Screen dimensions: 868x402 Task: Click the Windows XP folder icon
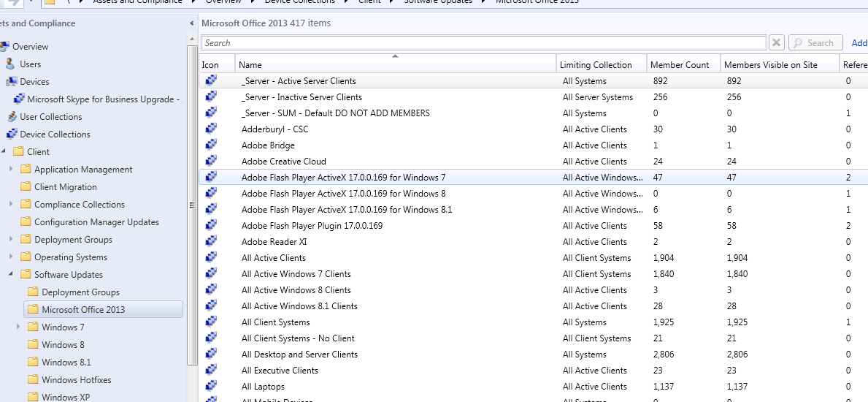pos(33,397)
